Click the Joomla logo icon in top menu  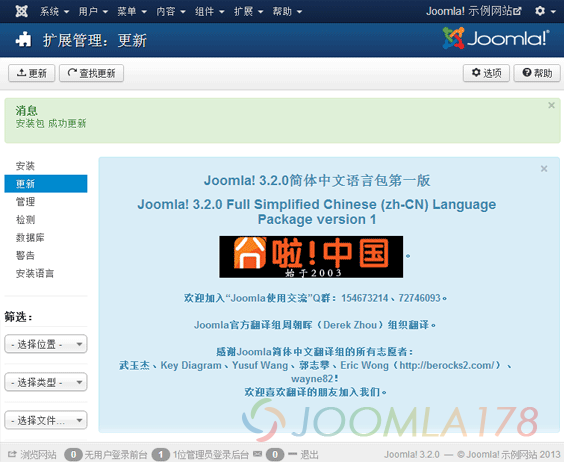tap(22, 12)
